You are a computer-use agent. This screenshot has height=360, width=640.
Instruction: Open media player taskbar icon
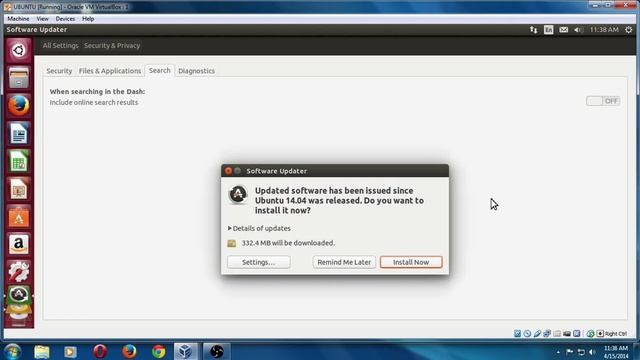[x=70, y=351]
